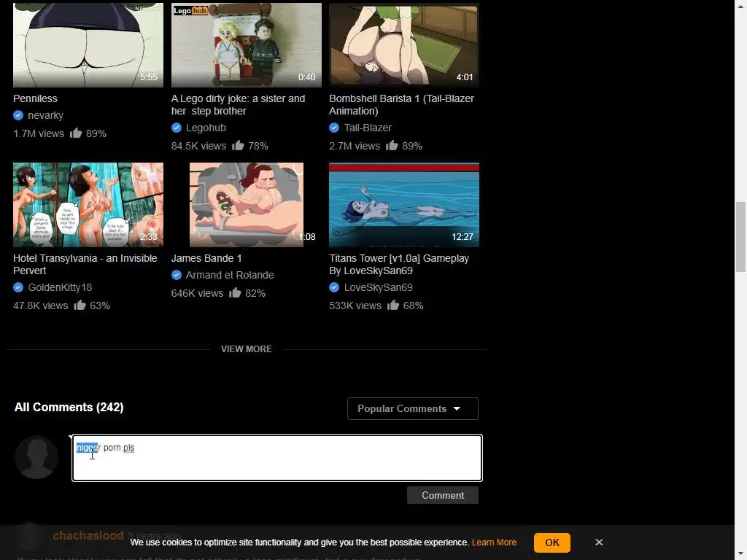The height and width of the screenshot is (560, 747).
Task: Click the 12:27 duration video thumbnail
Action: point(404,205)
